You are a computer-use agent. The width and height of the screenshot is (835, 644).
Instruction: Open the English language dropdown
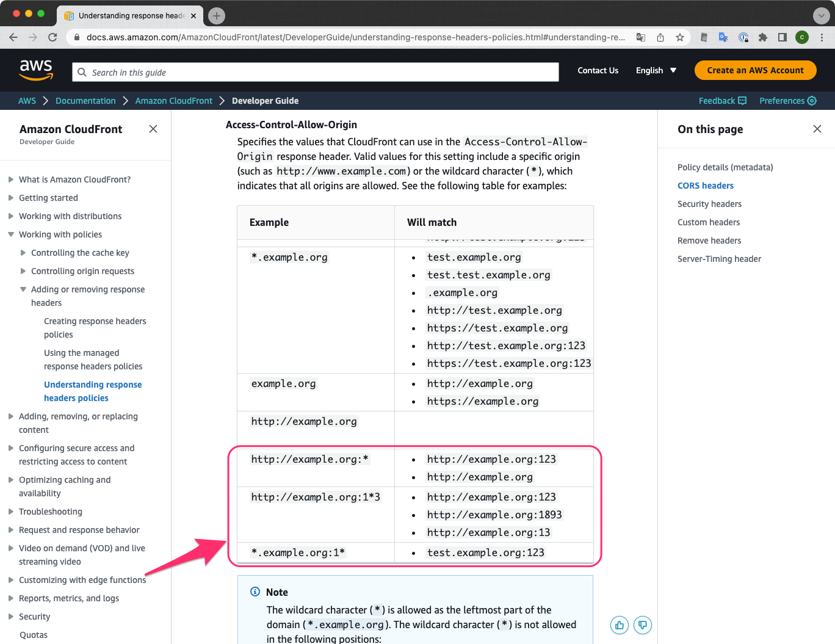tap(656, 70)
